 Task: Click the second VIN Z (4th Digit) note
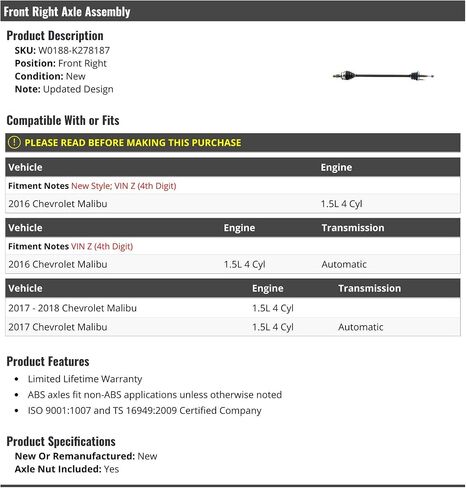pyautogui.click(x=102, y=246)
